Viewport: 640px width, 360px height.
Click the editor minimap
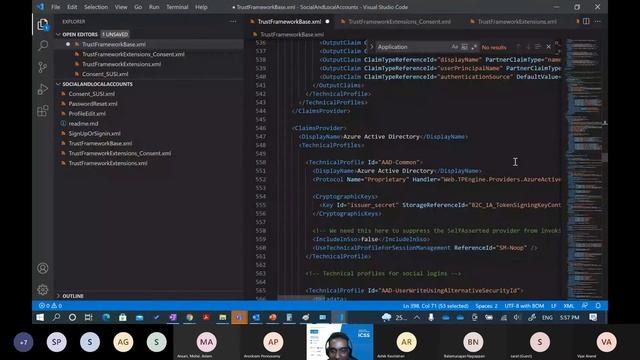coord(584,169)
